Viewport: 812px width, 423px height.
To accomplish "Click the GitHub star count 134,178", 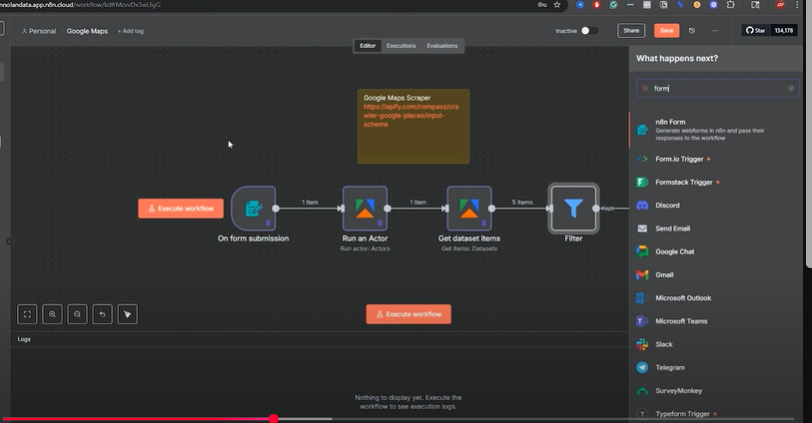I will 783,31.
